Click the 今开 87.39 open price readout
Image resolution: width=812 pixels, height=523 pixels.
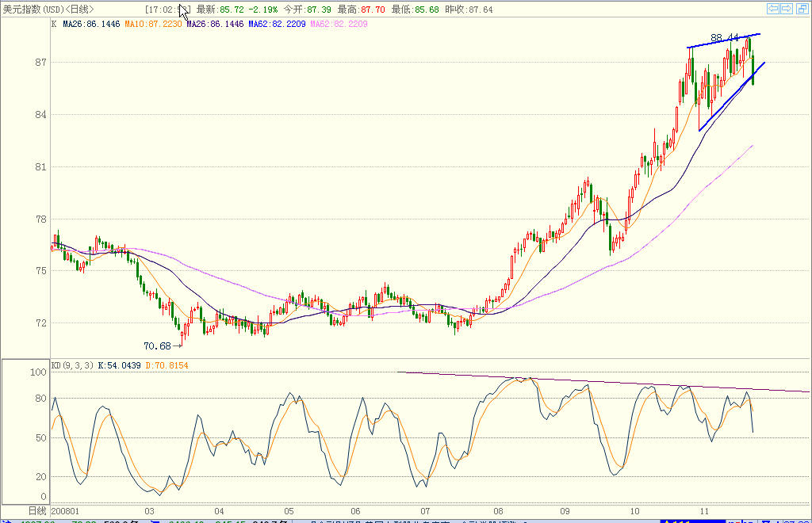click(308, 10)
